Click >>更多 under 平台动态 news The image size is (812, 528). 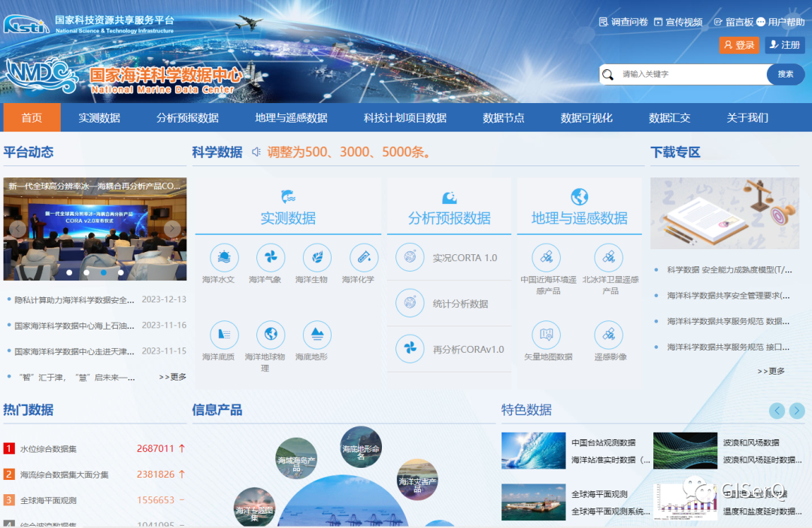tap(172, 377)
